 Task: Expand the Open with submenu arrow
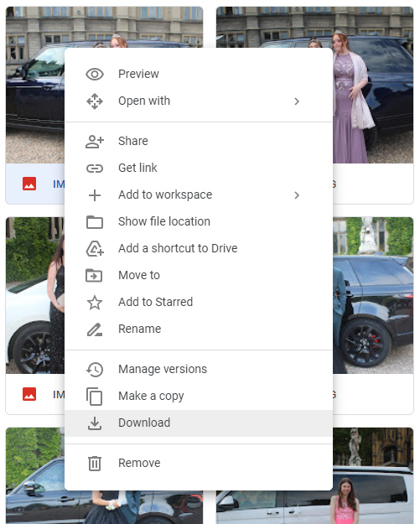[297, 101]
